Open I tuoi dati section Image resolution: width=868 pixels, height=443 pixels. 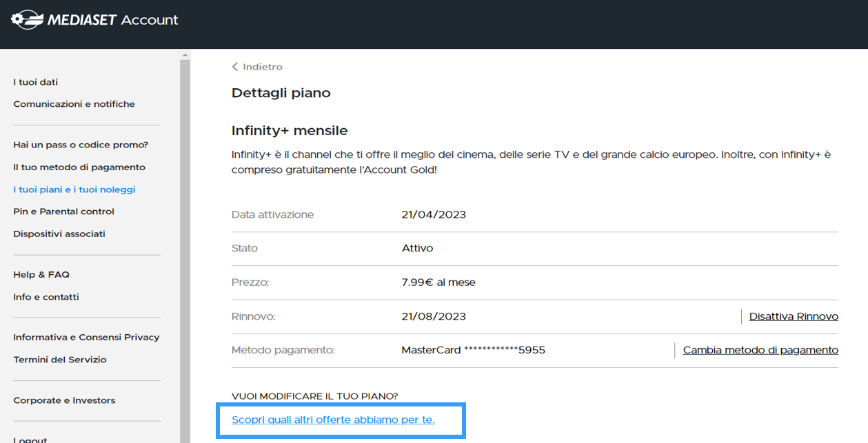tap(35, 82)
